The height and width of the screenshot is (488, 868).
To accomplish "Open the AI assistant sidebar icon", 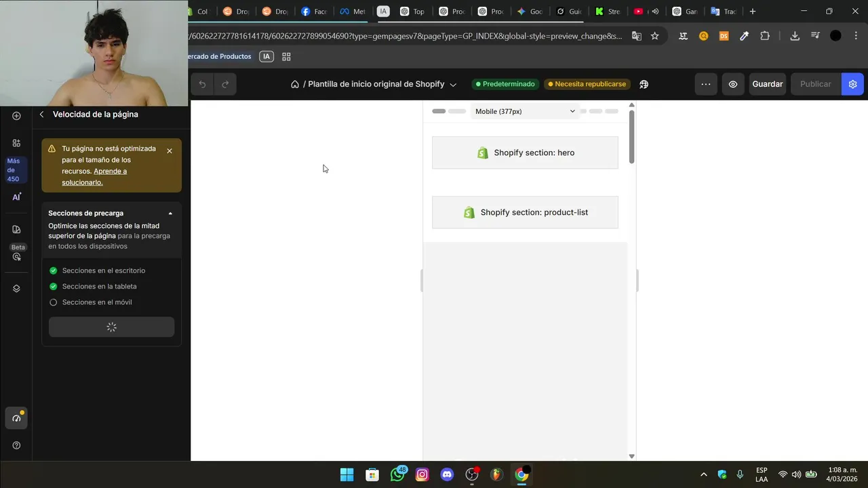I will click(16, 197).
